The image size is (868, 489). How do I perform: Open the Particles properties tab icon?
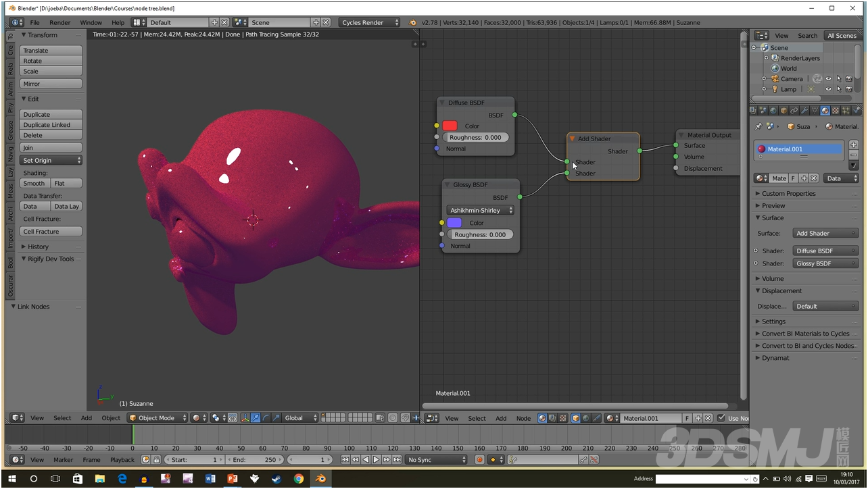846,111
